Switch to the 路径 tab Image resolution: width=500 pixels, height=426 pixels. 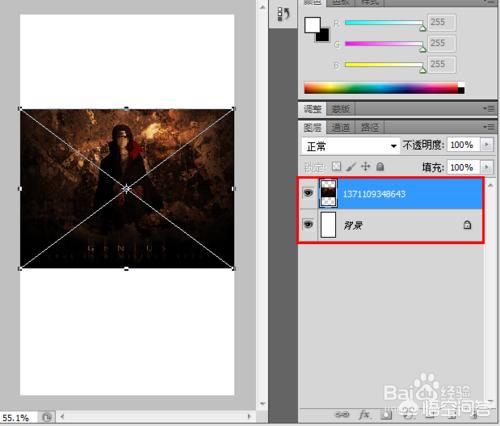[x=369, y=127]
